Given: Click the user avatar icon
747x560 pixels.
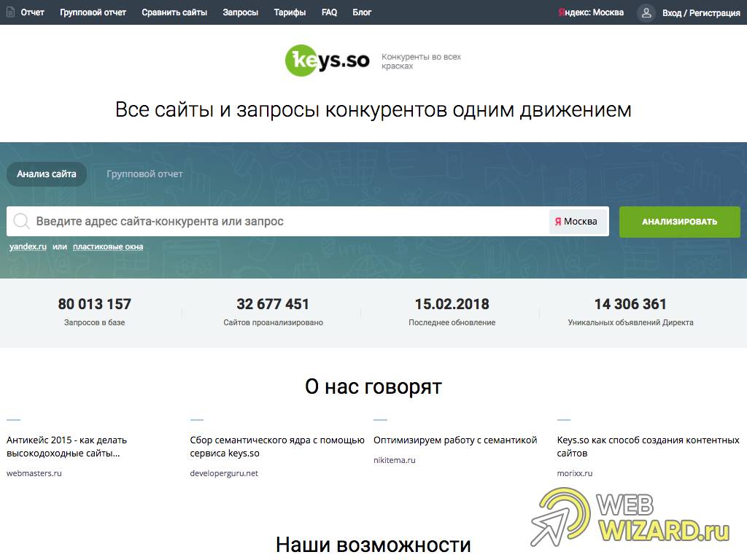Looking at the screenshot, I should 646,13.
